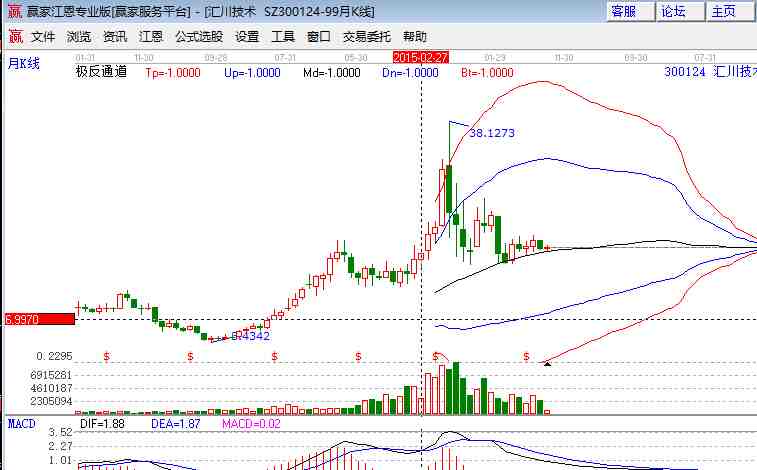Viewport: 757px width, 470px height.
Task: Click the 300124 stock code label
Action: [x=685, y=72]
